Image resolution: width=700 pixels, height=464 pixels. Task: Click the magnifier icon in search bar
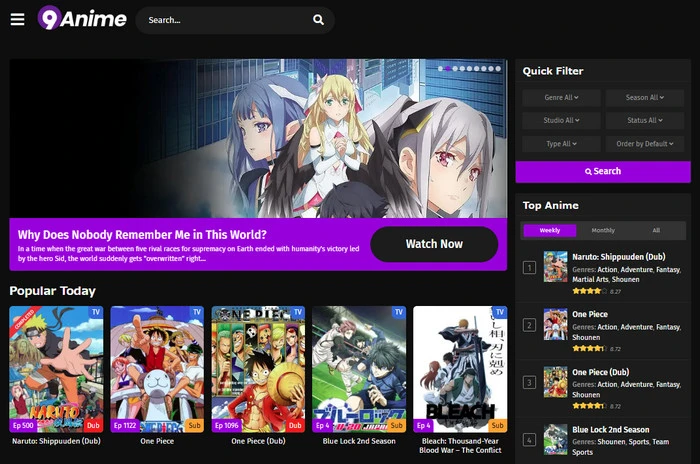click(318, 20)
